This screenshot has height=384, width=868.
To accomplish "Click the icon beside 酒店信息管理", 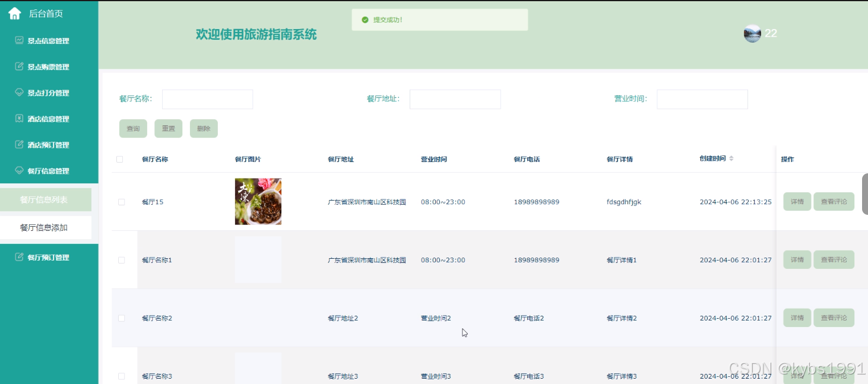I will pyautogui.click(x=19, y=119).
